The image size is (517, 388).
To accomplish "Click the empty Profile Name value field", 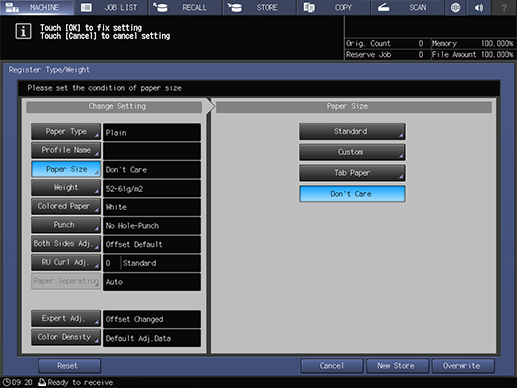I will [x=152, y=151].
